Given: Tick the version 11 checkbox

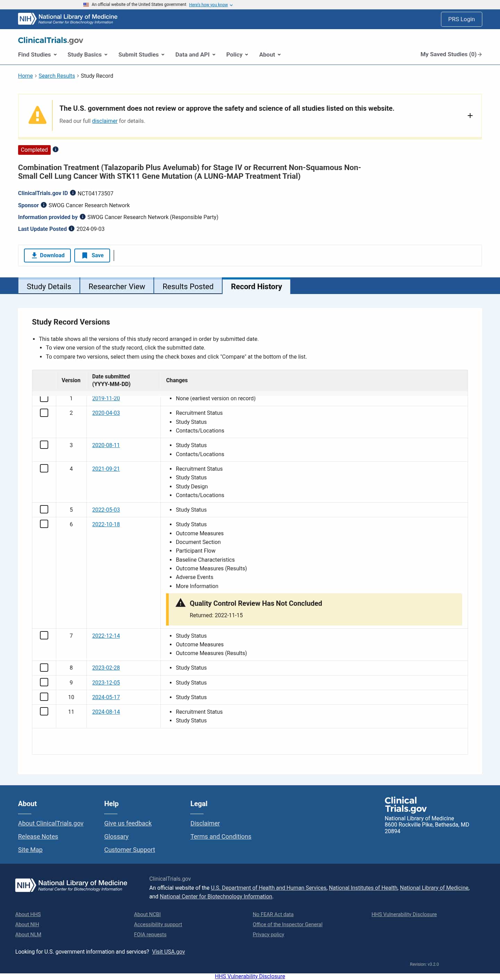Looking at the screenshot, I should tap(44, 711).
